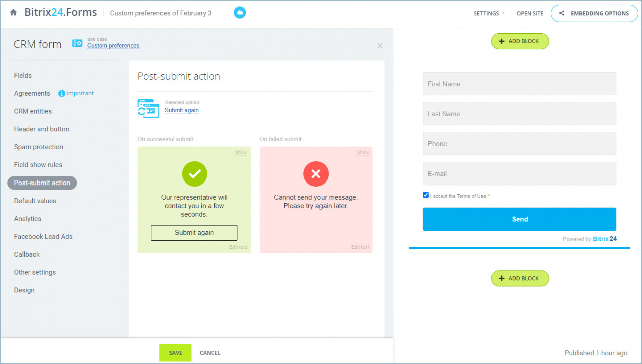The width and height of the screenshot is (642, 364).
Task: Click the home icon beside Bitrix24.Forms
Action: click(13, 13)
